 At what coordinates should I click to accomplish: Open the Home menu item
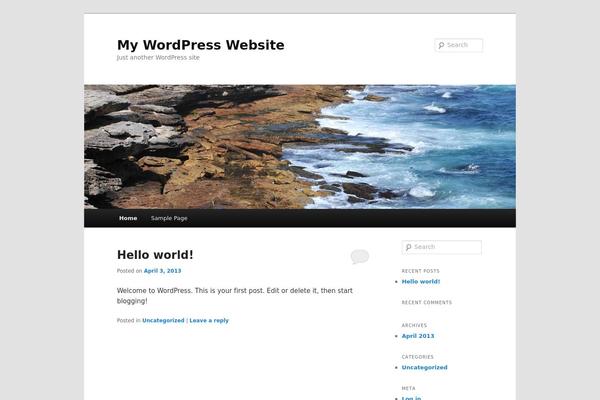pos(128,218)
